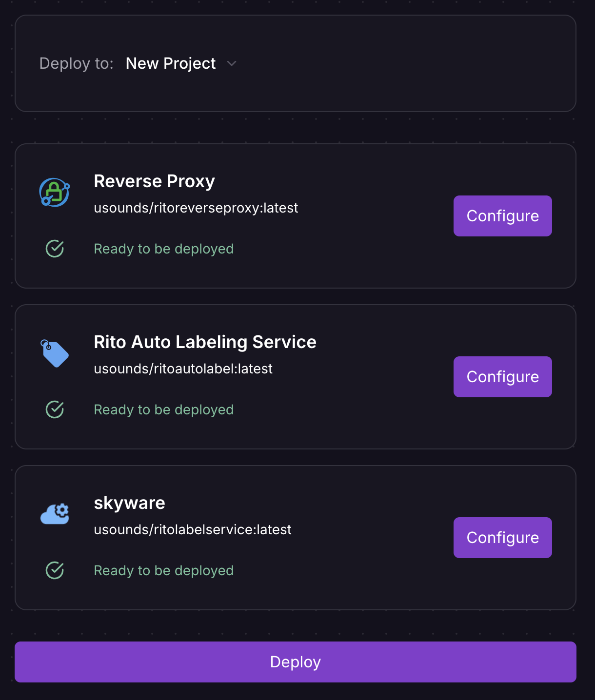Select the skyware title text
This screenshot has width=595, height=700.
[x=129, y=503]
